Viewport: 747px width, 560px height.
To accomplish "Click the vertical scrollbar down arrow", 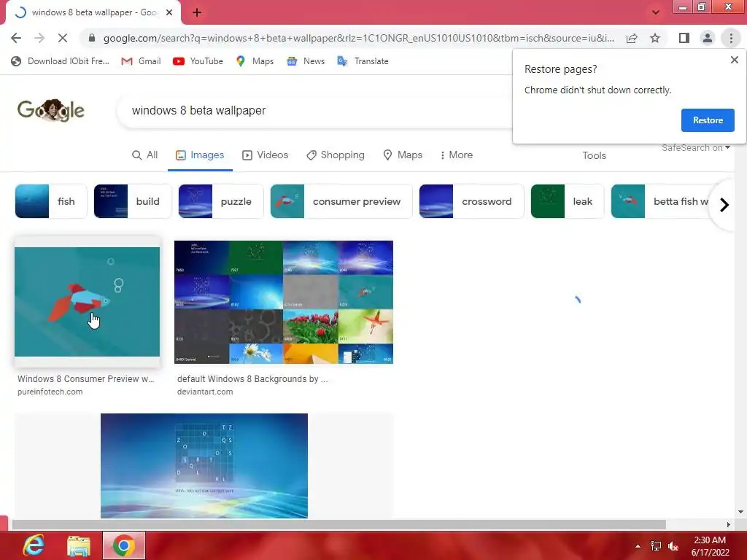I will click(740, 512).
